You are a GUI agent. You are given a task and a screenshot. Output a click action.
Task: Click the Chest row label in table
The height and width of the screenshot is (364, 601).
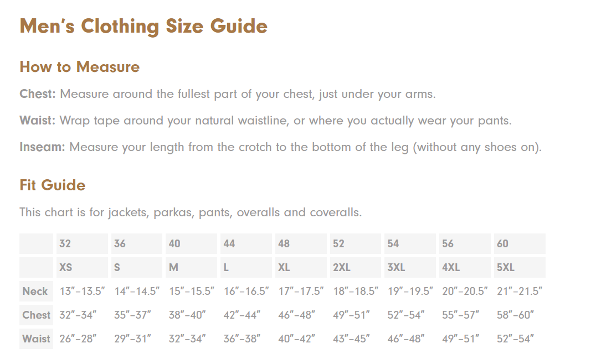click(x=37, y=315)
